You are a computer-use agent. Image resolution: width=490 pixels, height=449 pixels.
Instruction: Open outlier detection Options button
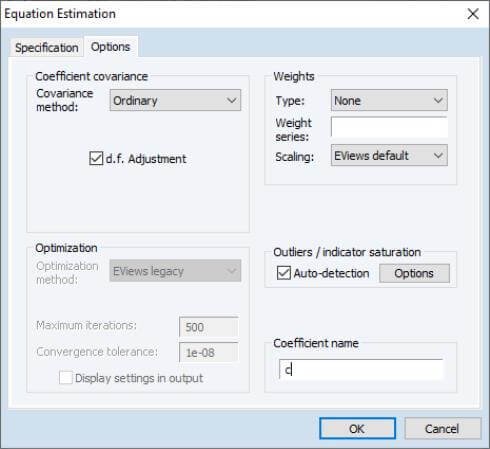414,273
